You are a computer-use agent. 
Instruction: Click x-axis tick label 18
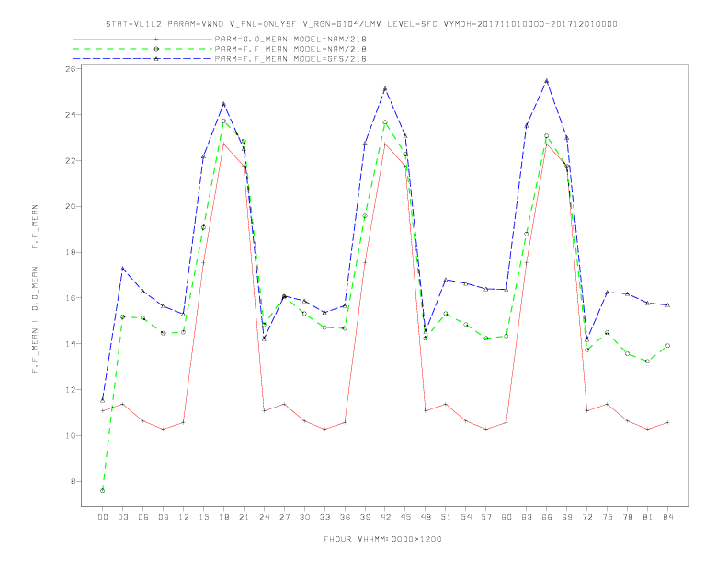pos(223,517)
